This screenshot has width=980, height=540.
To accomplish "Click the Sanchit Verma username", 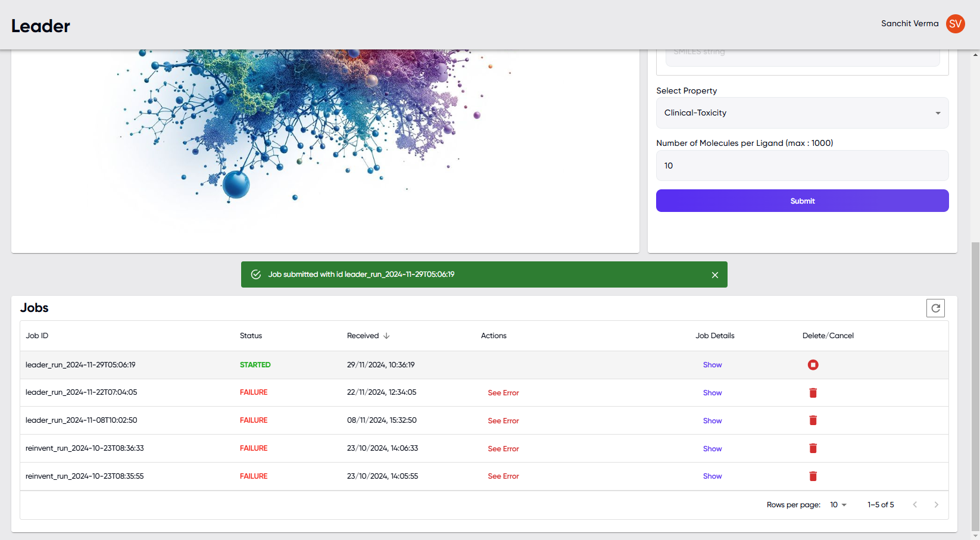I will 910,24.
